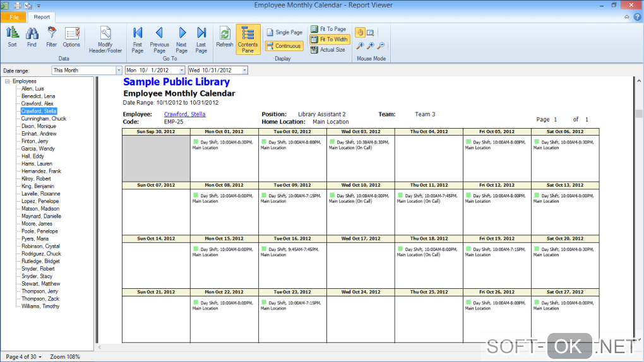Click the Sort tool
644x362 pixels.
click(x=13, y=37)
